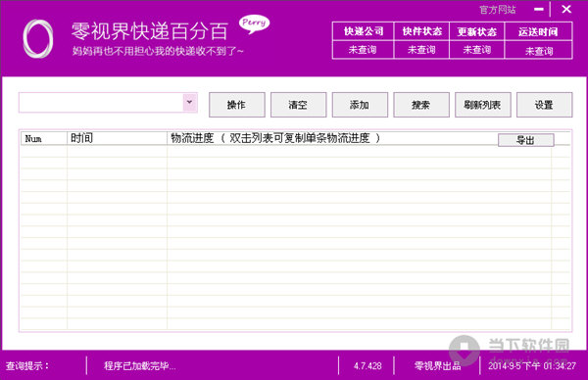
Task: Click the 搜索 button
Action: click(x=421, y=105)
